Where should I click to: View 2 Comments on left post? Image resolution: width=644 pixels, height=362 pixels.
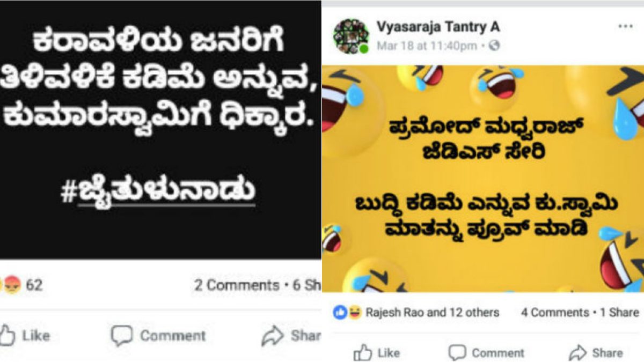[237, 285]
